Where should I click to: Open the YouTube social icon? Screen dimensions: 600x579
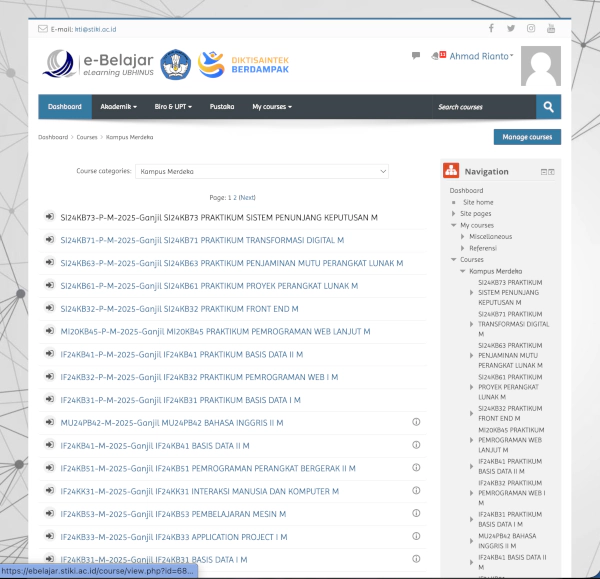551,28
